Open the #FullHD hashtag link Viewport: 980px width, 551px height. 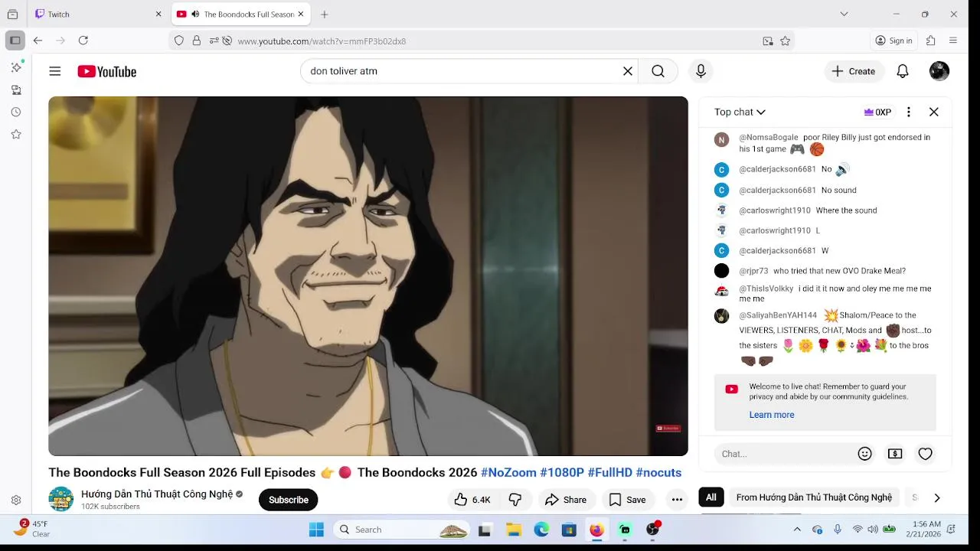609,473
